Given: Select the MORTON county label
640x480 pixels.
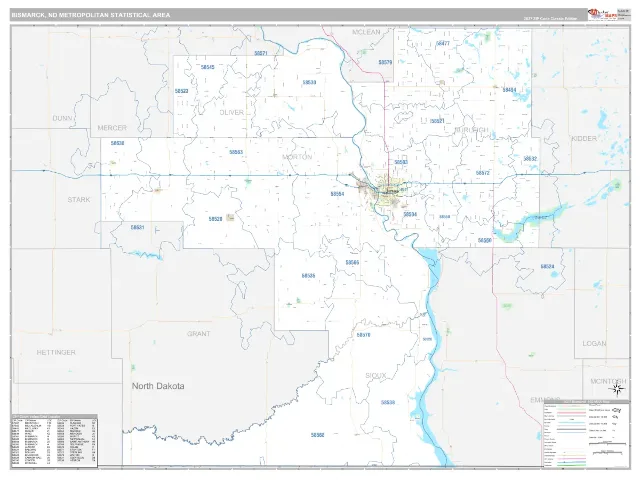Looking at the screenshot, I should click(x=297, y=157).
